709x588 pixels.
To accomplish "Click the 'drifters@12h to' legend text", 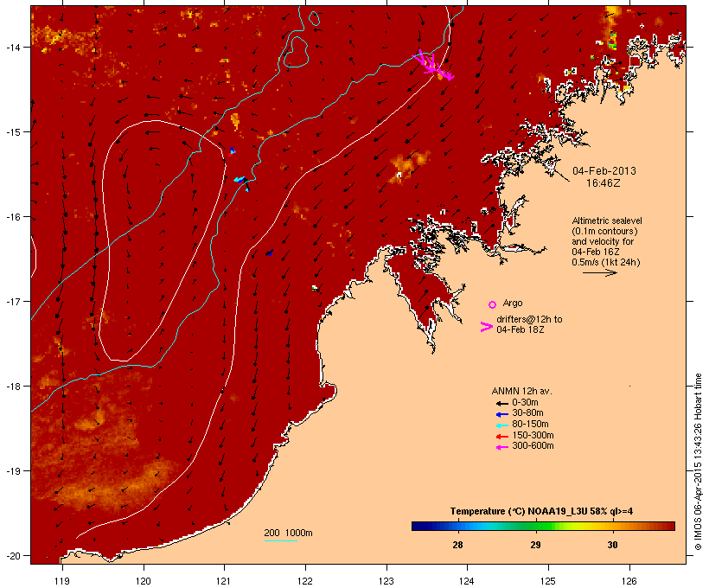I will tap(529, 319).
